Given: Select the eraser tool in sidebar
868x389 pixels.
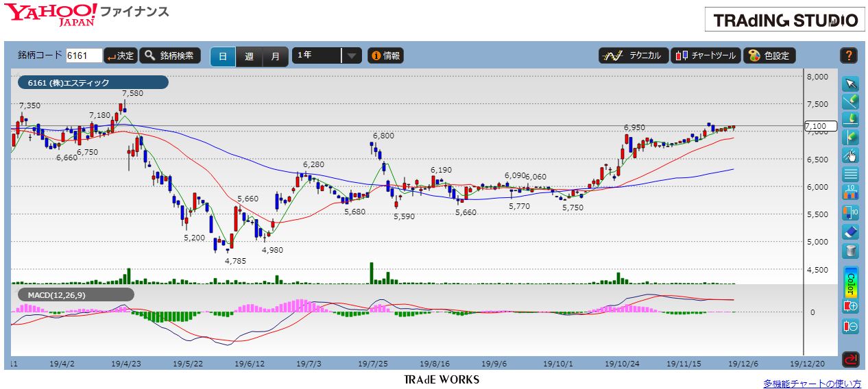Looking at the screenshot, I should (x=850, y=232).
